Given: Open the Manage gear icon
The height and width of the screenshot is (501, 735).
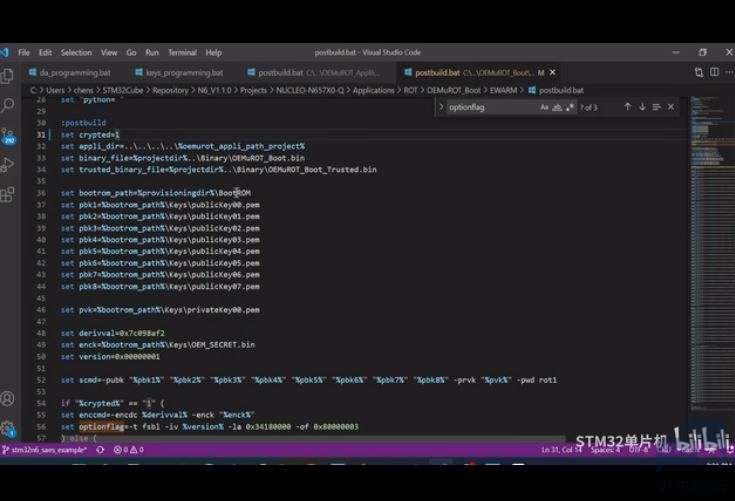Looking at the screenshot, I should 8,428.
